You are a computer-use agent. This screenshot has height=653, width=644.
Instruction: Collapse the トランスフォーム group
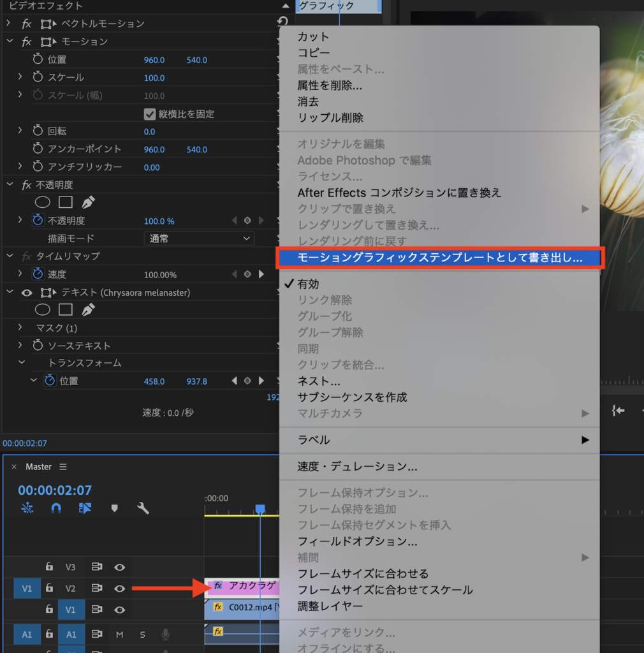click(x=22, y=363)
